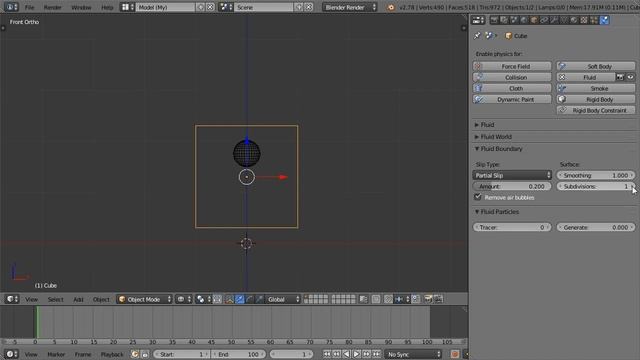
Task: Open the Render menu
Action: (52, 7)
